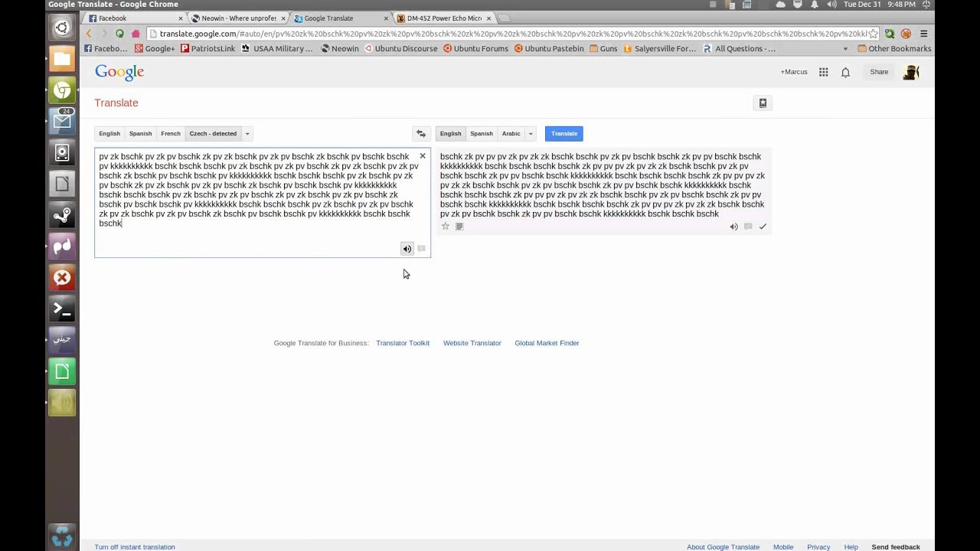
Task: Open the Privacy footer link
Action: 818,546
